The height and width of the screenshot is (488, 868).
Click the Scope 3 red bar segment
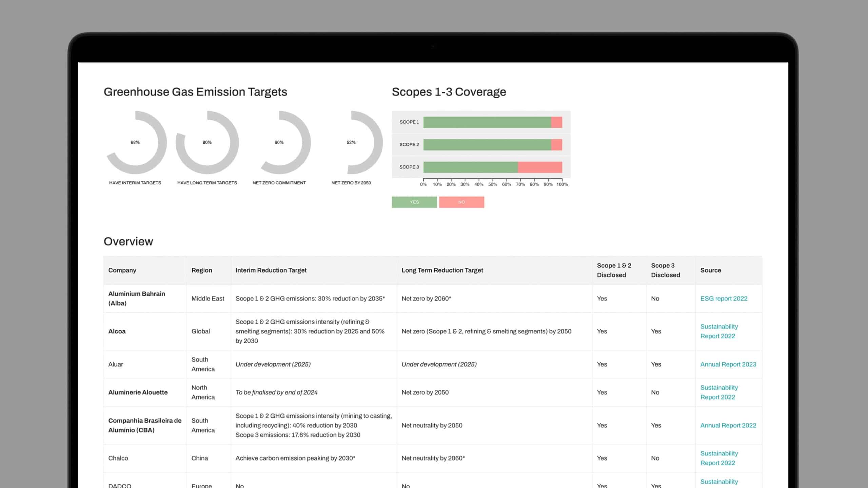click(540, 167)
